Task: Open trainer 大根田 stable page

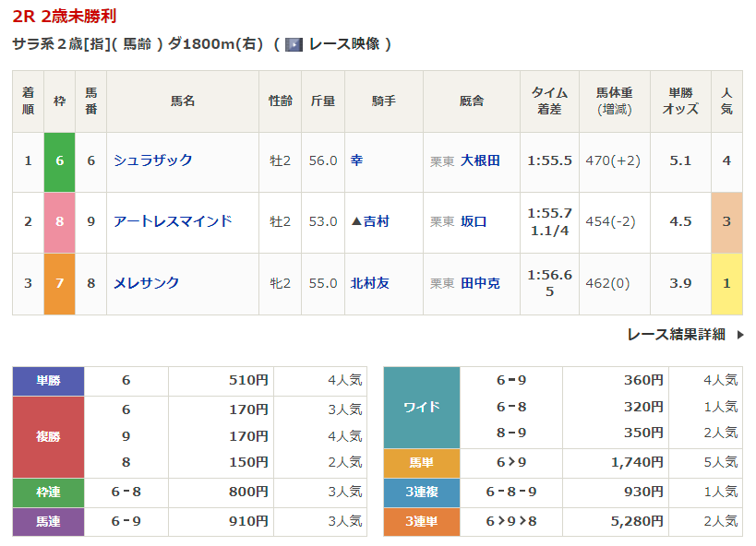Action: click(480, 160)
